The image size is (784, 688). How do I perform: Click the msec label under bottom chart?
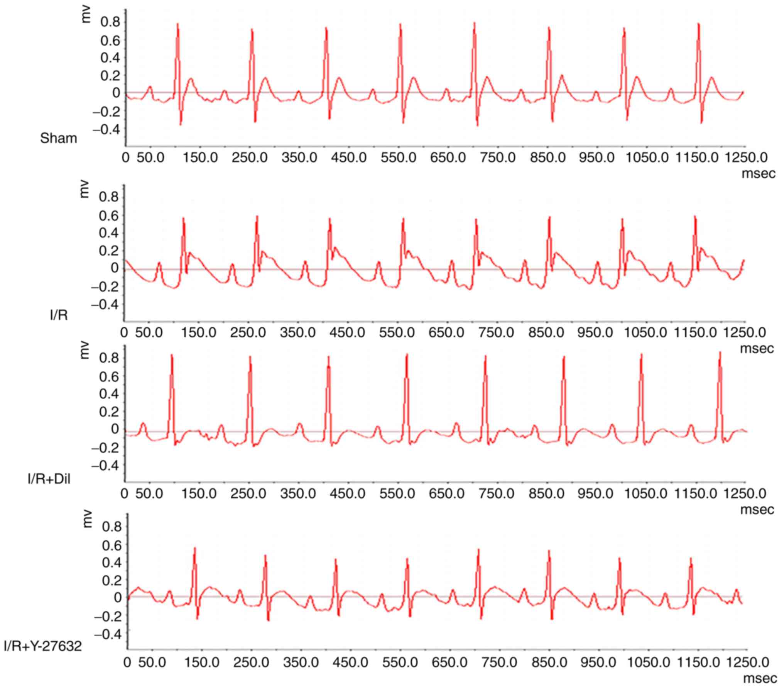760,678
